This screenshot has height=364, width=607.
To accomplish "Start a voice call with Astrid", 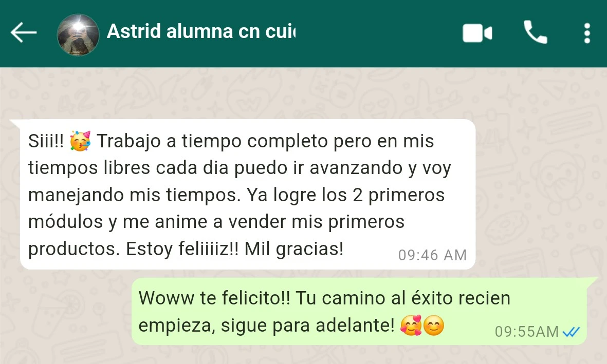I will [x=536, y=32].
